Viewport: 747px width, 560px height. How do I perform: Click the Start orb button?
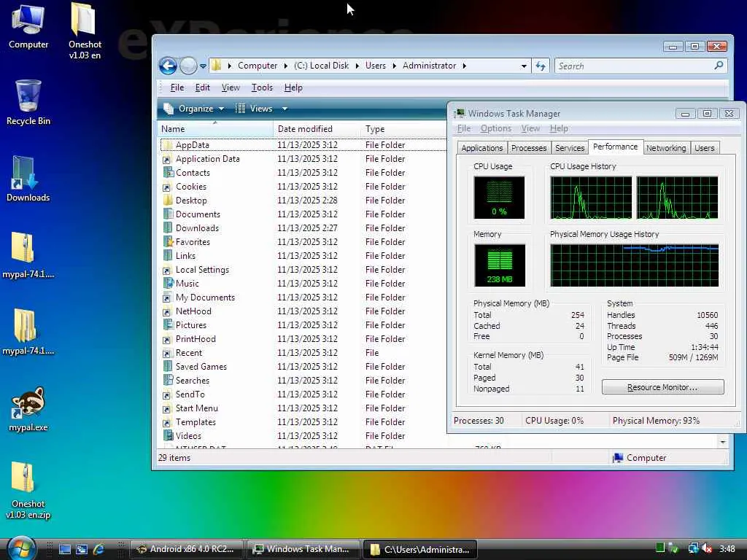click(21, 548)
